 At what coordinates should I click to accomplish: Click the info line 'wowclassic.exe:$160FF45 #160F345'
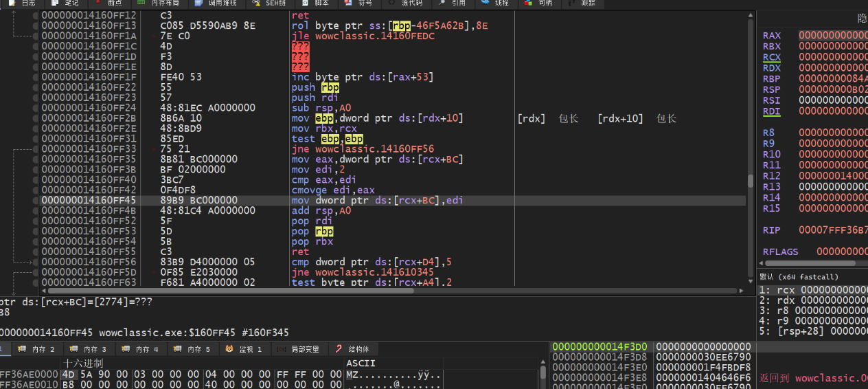point(195,332)
